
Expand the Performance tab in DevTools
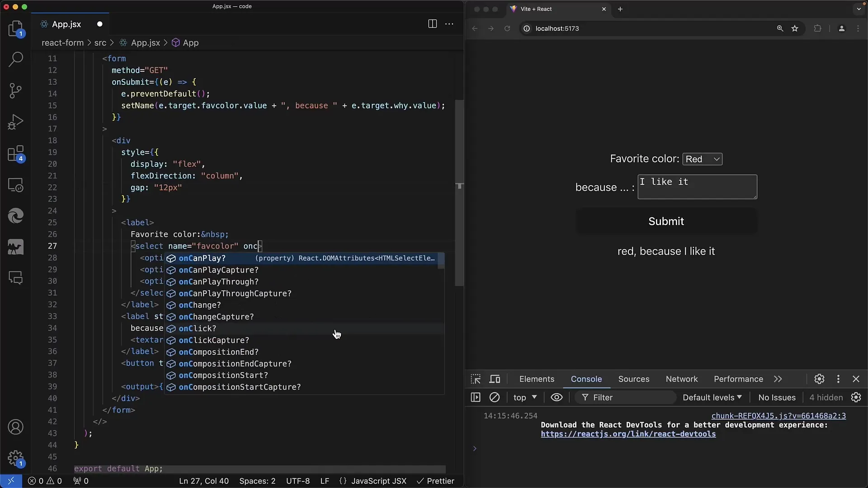click(x=739, y=378)
